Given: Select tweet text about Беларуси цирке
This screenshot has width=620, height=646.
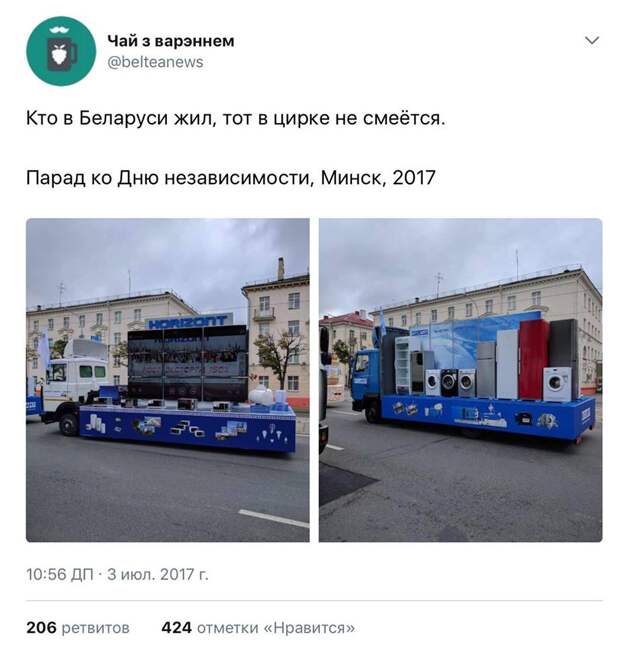Looking at the screenshot, I should 236,118.
